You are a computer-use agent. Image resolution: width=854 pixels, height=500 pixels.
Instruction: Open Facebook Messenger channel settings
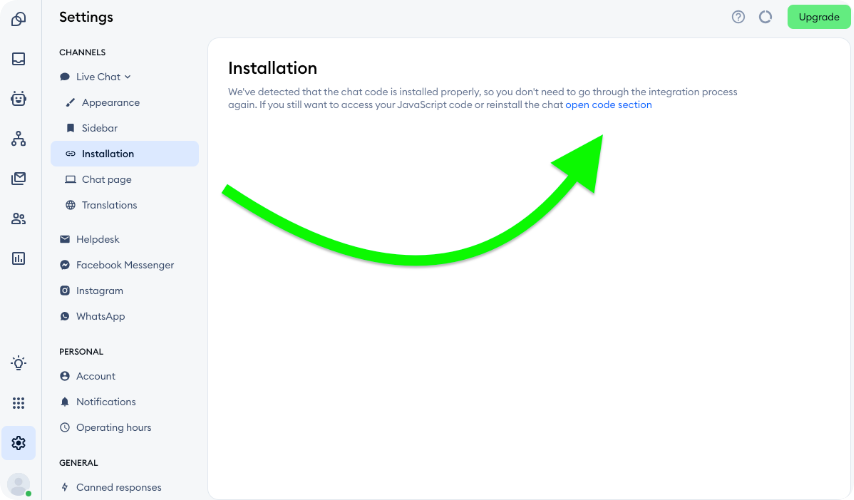(x=125, y=265)
